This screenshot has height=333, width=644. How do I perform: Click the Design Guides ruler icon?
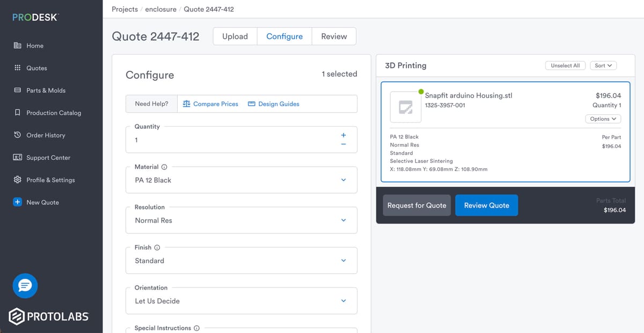click(251, 104)
